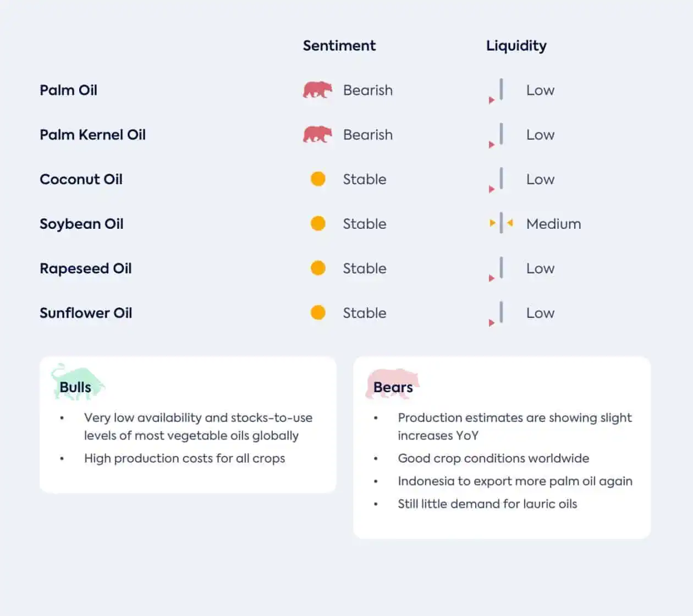Click Sunflower Oil's orange stable dot
This screenshot has width=693, height=616.
pos(318,313)
